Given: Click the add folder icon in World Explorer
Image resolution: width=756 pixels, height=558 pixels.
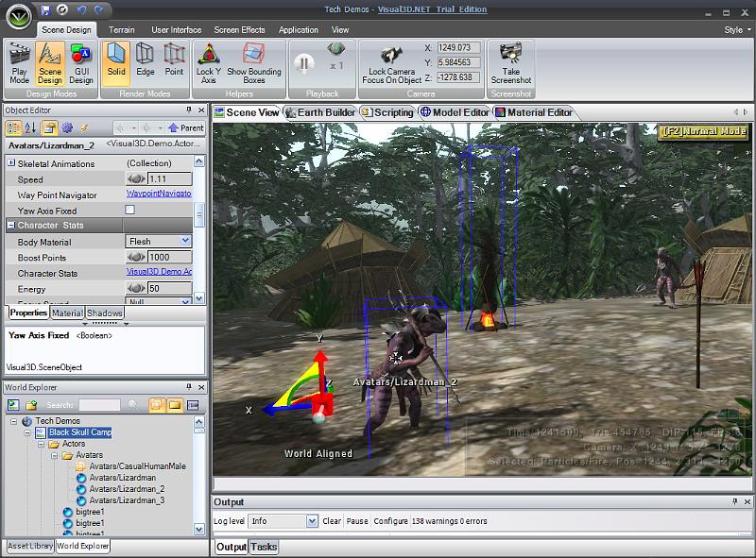Looking at the screenshot, I should tap(32, 405).
